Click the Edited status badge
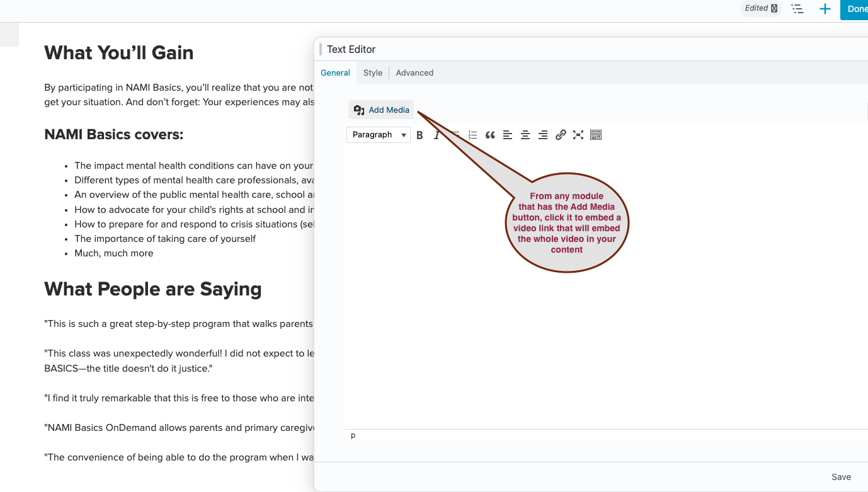 pos(761,8)
